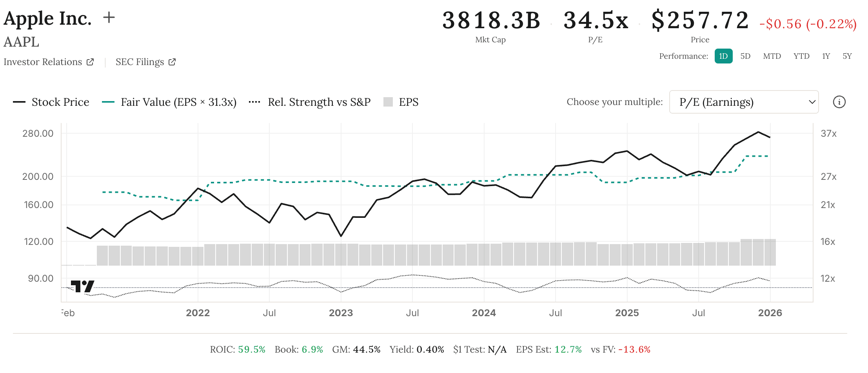868x373 pixels.
Task: Hide the EPS bars via the legend
Action: tap(409, 102)
